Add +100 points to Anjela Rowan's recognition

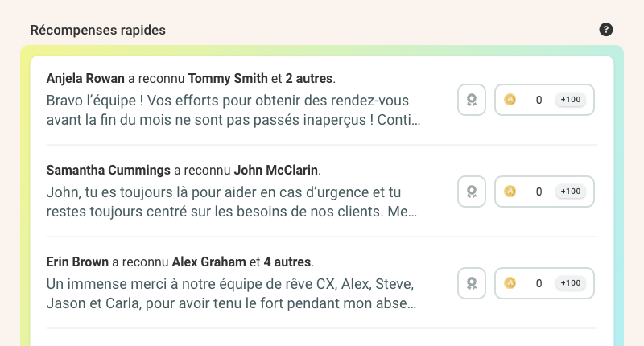coord(570,100)
